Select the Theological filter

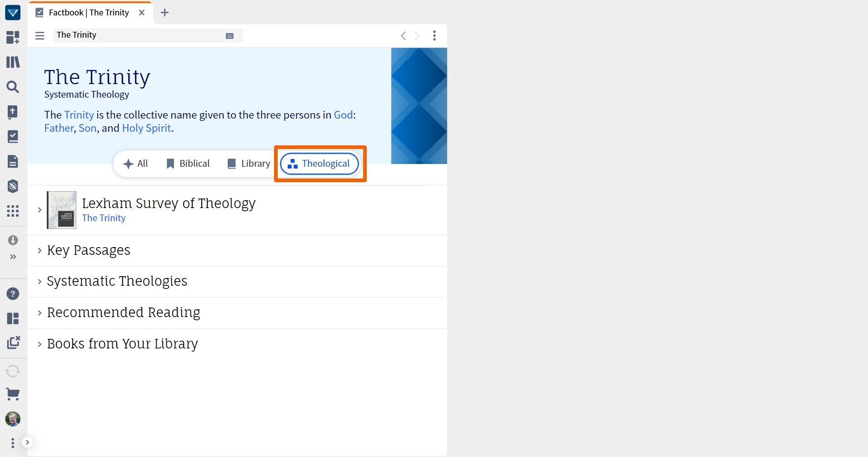click(319, 164)
